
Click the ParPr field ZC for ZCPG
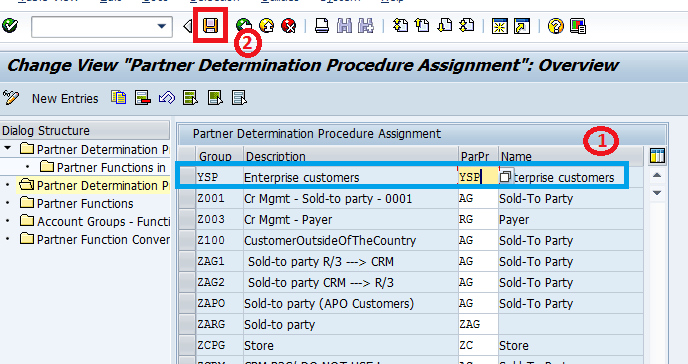(478, 346)
